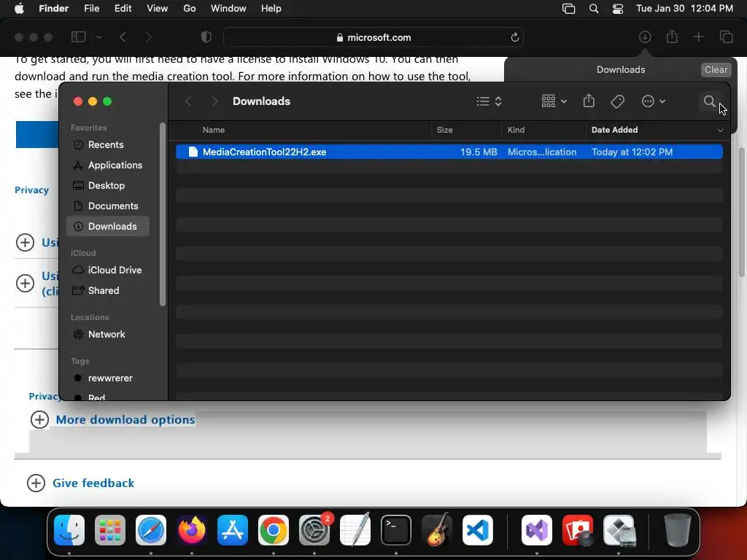Reload the microsoft.com page in Safari
This screenshot has width=747, height=560.
click(x=514, y=37)
